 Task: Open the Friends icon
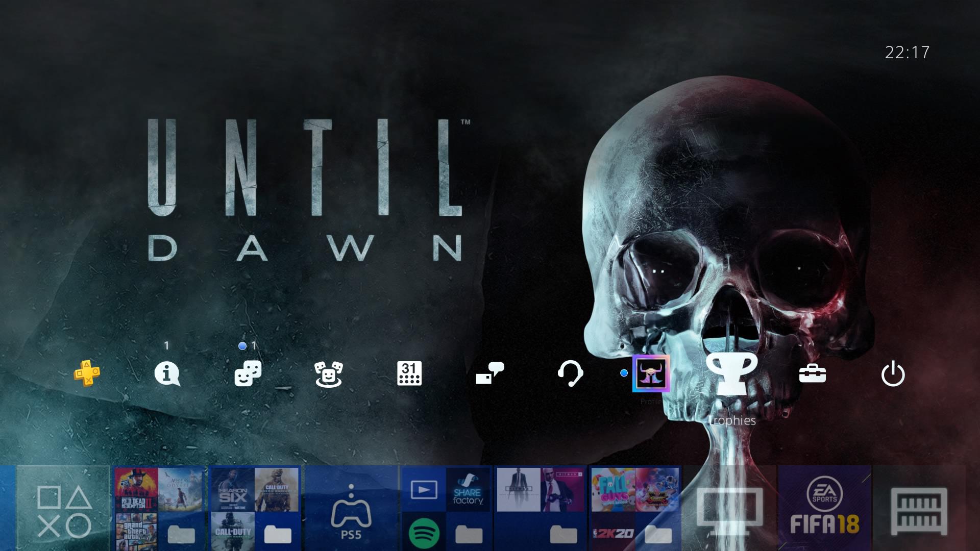(248, 374)
